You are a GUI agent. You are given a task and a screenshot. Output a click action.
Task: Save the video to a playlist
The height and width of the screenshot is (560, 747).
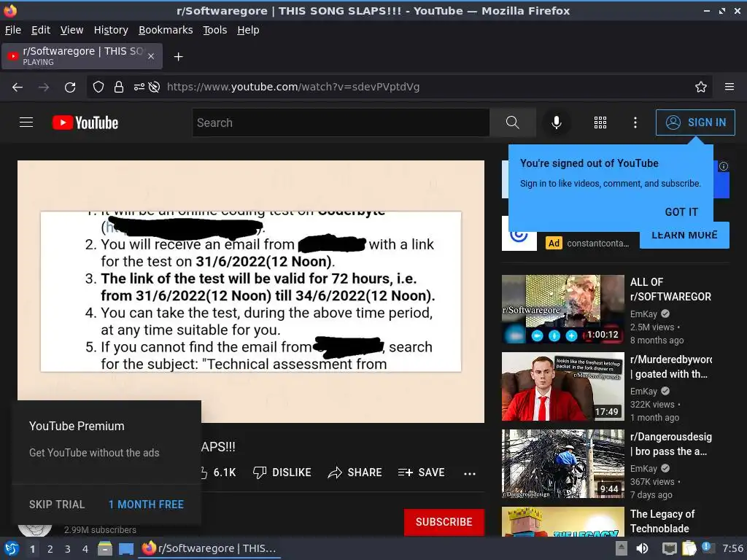(421, 472)
